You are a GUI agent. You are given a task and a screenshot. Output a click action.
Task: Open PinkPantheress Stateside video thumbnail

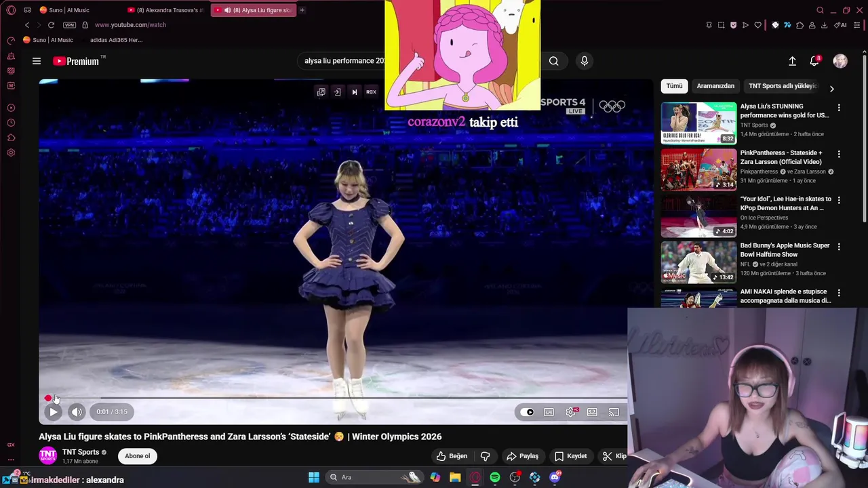(698, 169)
